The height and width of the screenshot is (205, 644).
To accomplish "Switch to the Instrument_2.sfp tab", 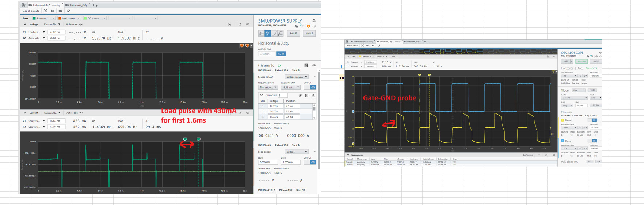I will click(78, 5).
